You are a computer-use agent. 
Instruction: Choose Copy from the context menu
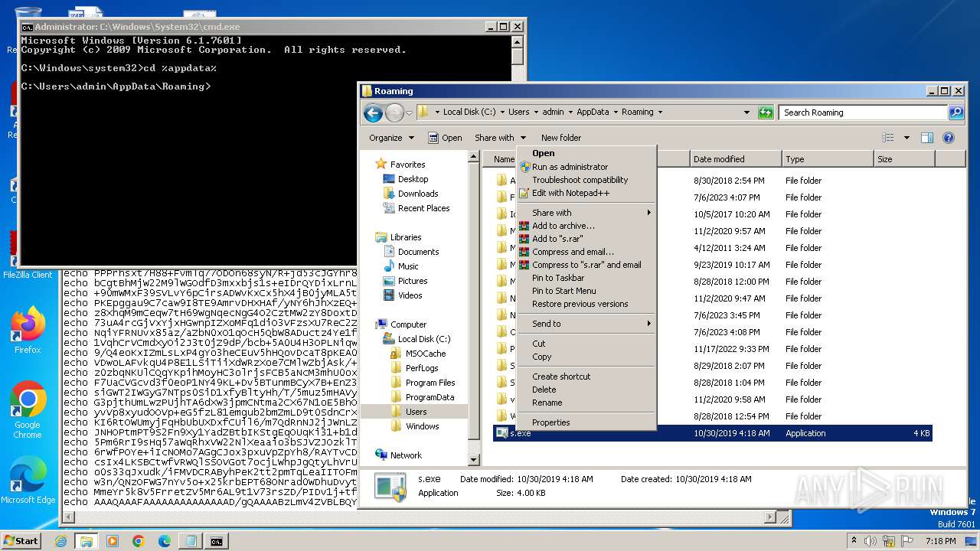tap(586, 357)
